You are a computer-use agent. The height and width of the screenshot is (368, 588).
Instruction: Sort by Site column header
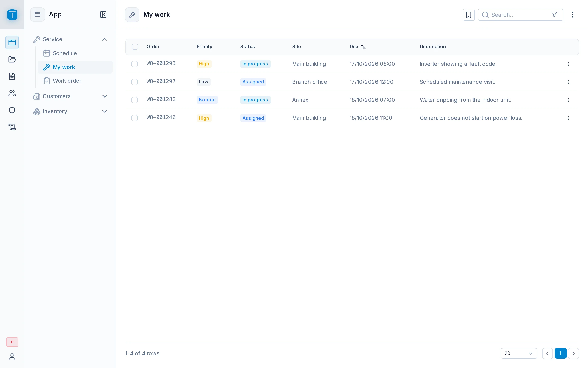click(296, 47)
